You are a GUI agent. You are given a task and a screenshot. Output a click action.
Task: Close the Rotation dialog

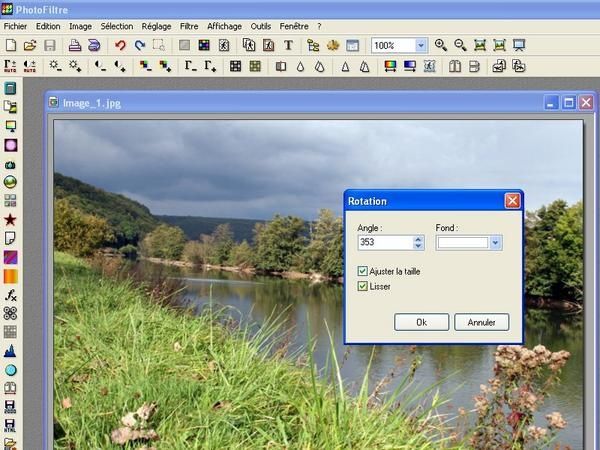coord(512,201)
